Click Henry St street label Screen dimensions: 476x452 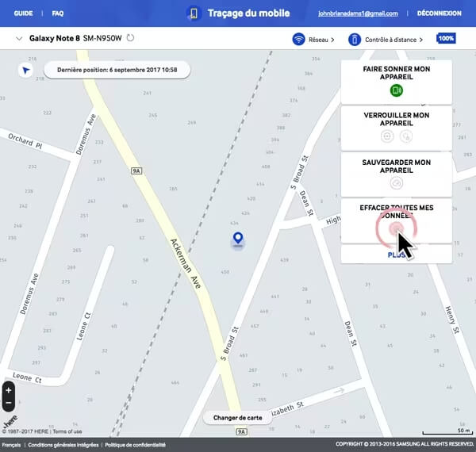[x=452, y=320]
